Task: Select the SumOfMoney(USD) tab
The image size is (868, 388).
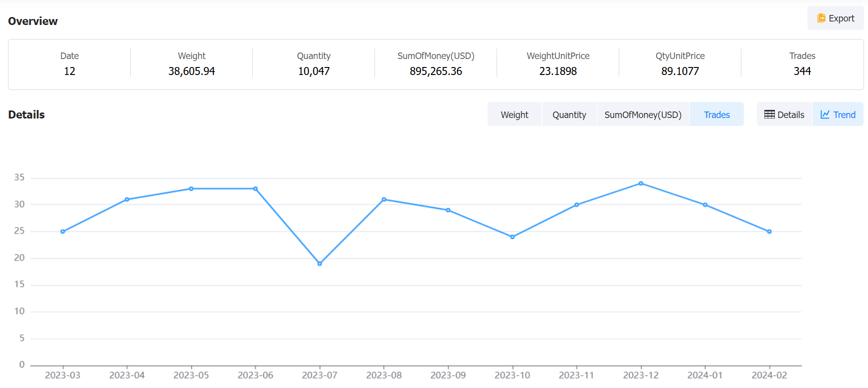Action: tap(643, 114)
